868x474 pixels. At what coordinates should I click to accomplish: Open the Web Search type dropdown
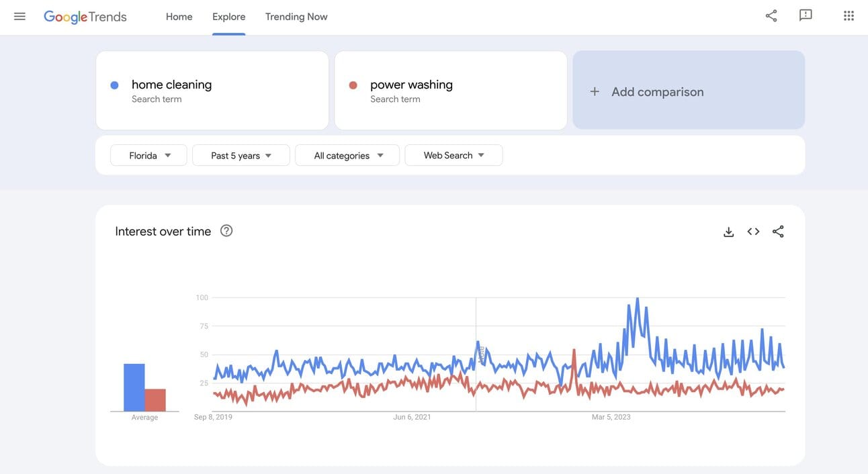pos(453,155)
